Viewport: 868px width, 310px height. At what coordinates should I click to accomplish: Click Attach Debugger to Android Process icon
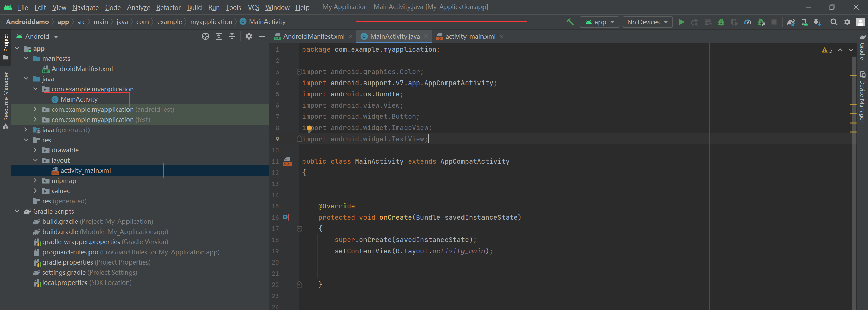point(761,22)
